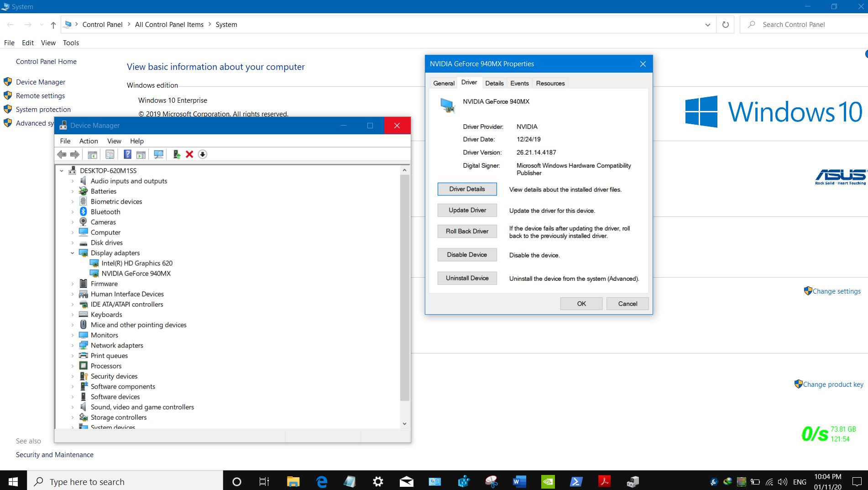The height and width of the screenshot is (490, 868).
Task: Click the Task View taskbar icon
Action: pos(264,481)
